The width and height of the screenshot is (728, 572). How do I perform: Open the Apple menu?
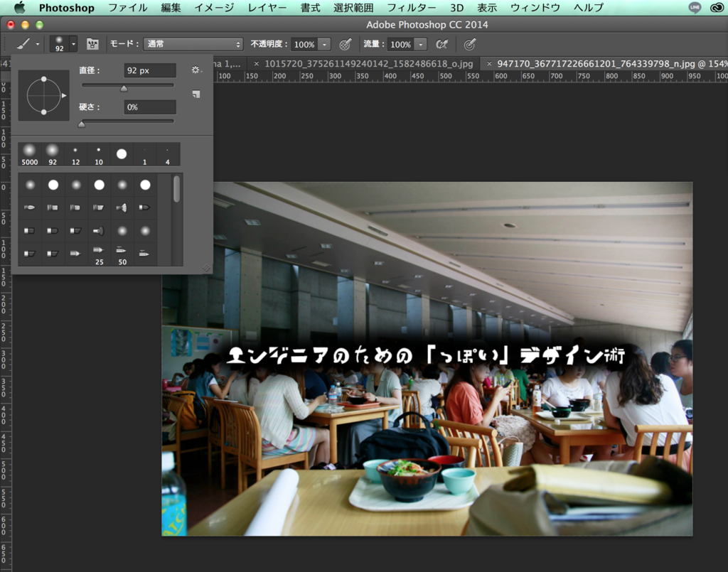pyautogui.click(x=19, y=7)
